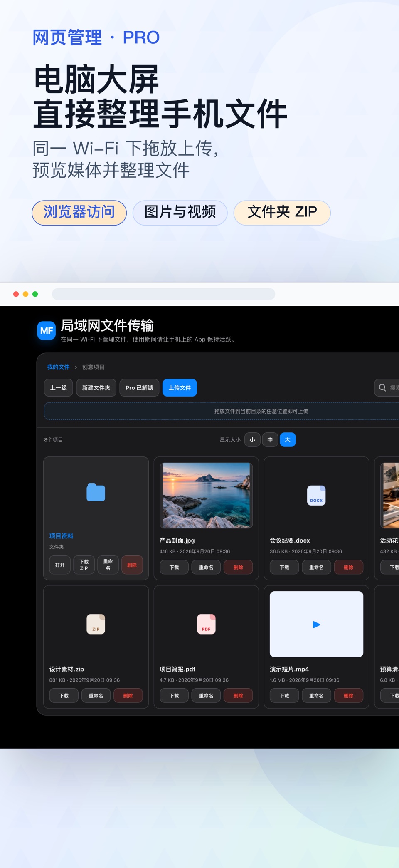Download 演示短片.mp4
This screenshot has width=399, height=868.
[x=284, y=696]
